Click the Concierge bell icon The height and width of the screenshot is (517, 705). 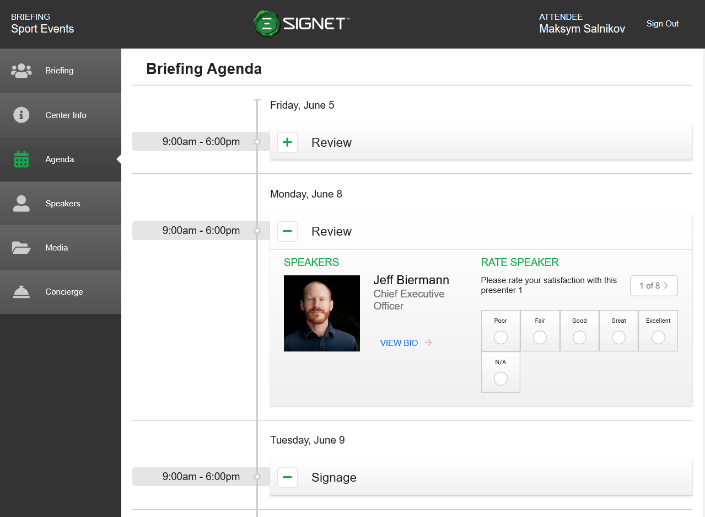pos(21,292)
